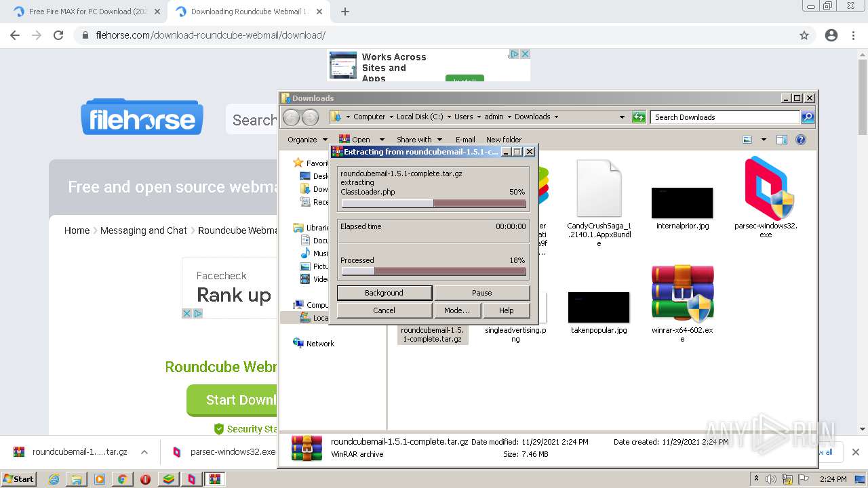
Task: Select parsec-windows32.exe file icon
Action: (x=769, y=188)
